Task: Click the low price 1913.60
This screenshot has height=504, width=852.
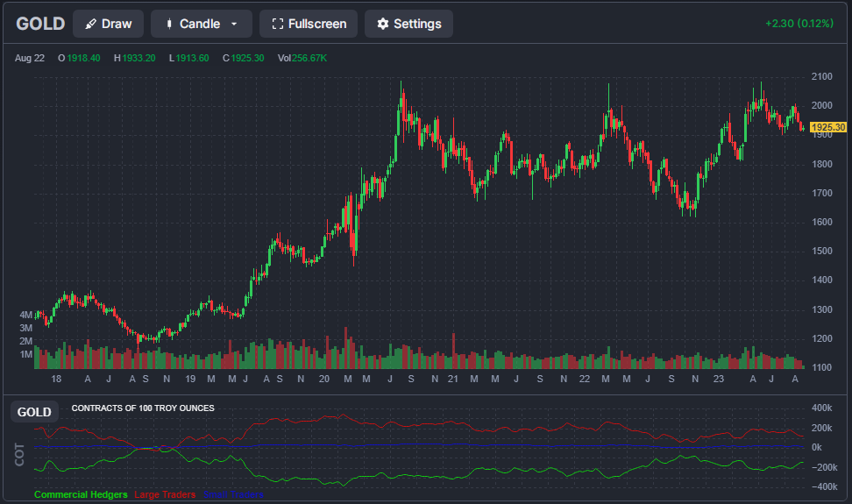Action: [x=192, y=58]
